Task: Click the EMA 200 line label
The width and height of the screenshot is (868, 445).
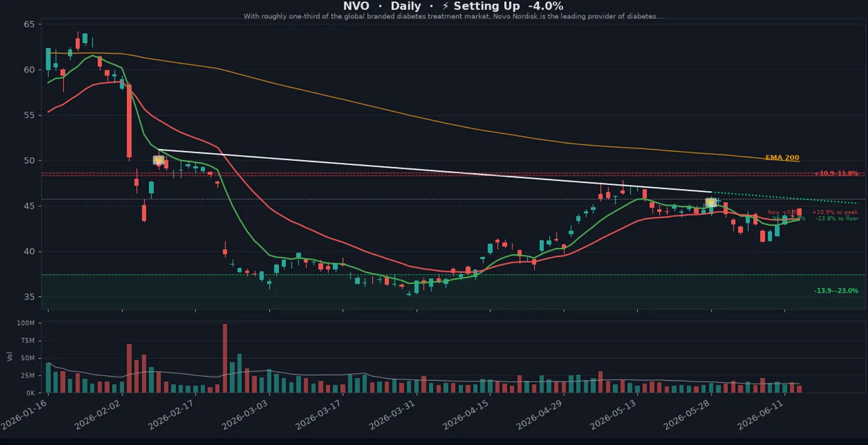Action: 782,158
